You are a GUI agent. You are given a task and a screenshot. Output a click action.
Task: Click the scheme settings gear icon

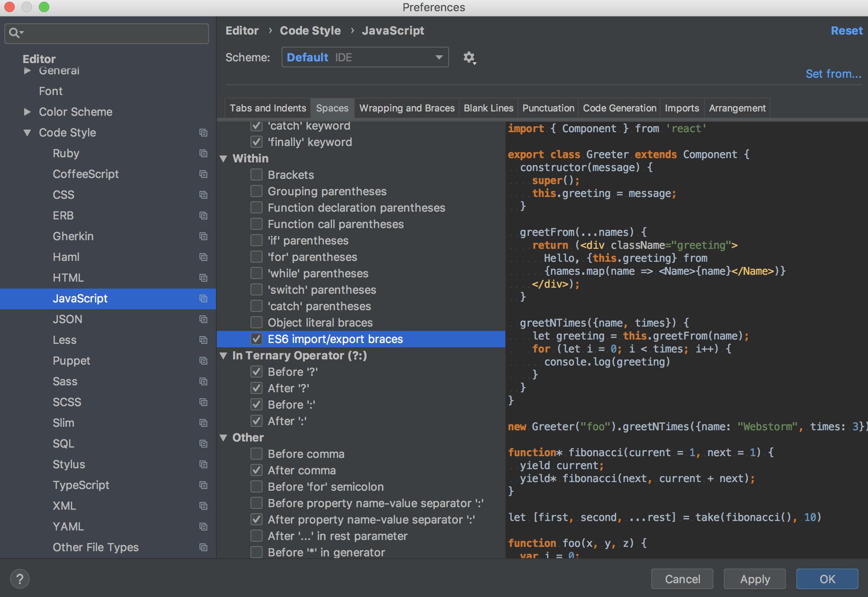pyautogui.click(x=469, y=57)
